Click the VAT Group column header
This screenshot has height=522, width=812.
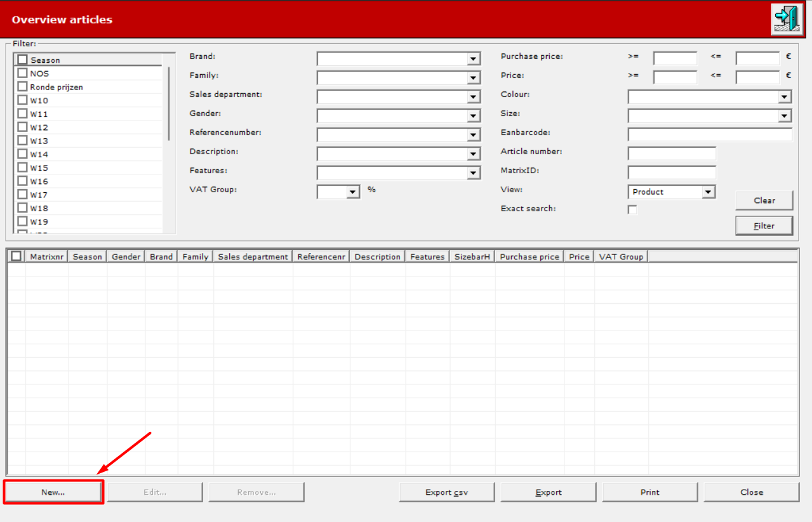pos(622,256)
